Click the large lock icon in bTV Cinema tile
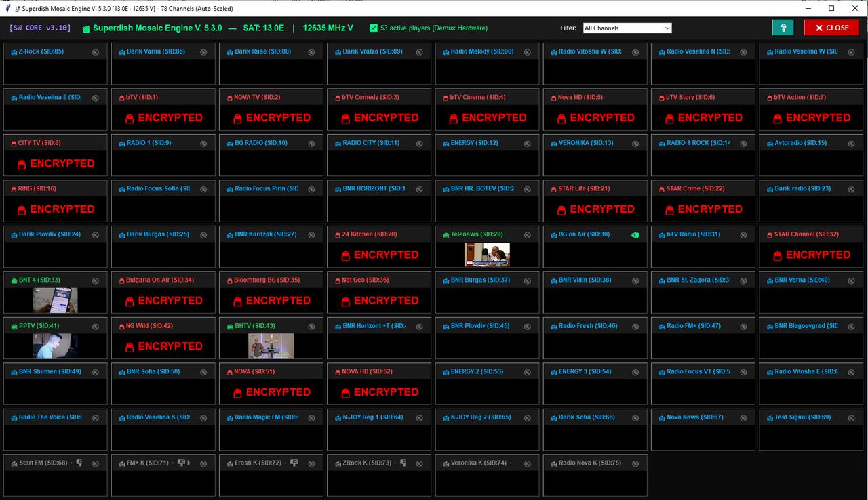 coord(454,119)
